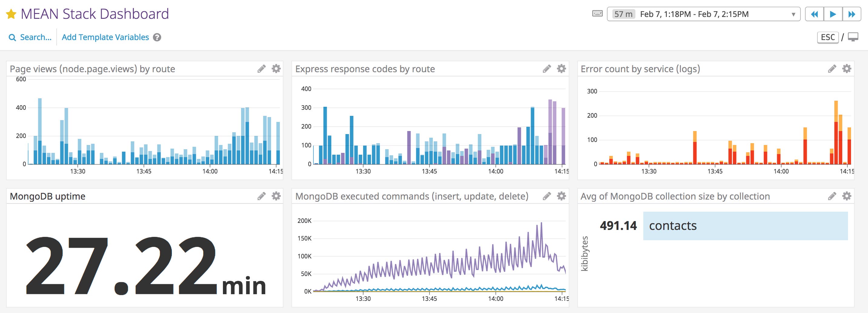Open Error count by service settings gear
Screen dimensions: 868x313
[x=846, y=69]
